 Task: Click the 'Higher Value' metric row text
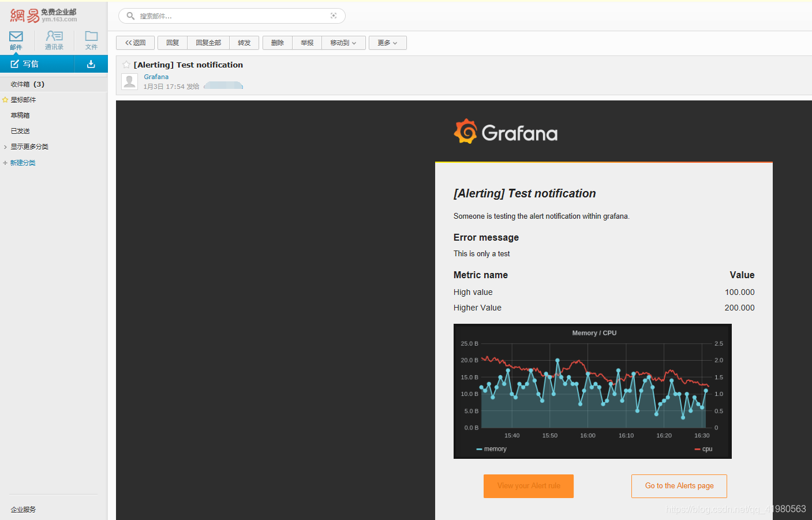tap(477, 308)
